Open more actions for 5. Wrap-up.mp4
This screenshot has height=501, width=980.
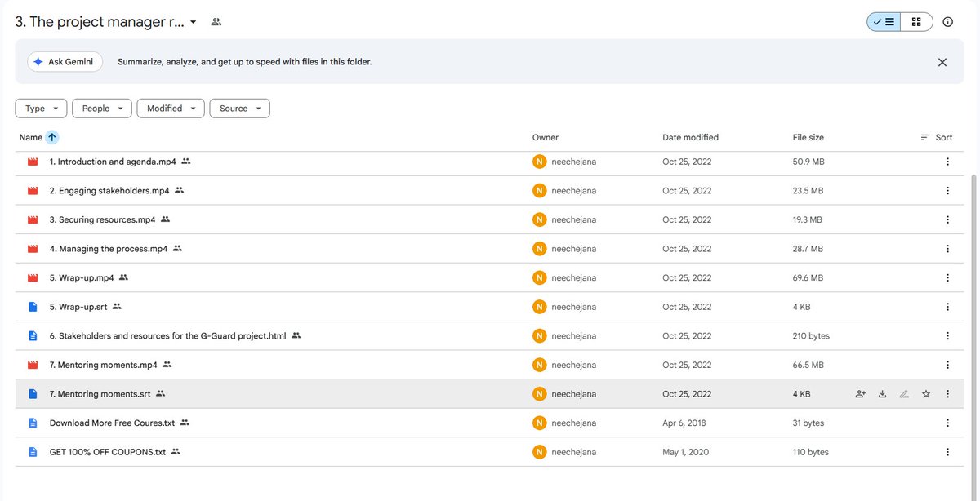pos(947,277)
